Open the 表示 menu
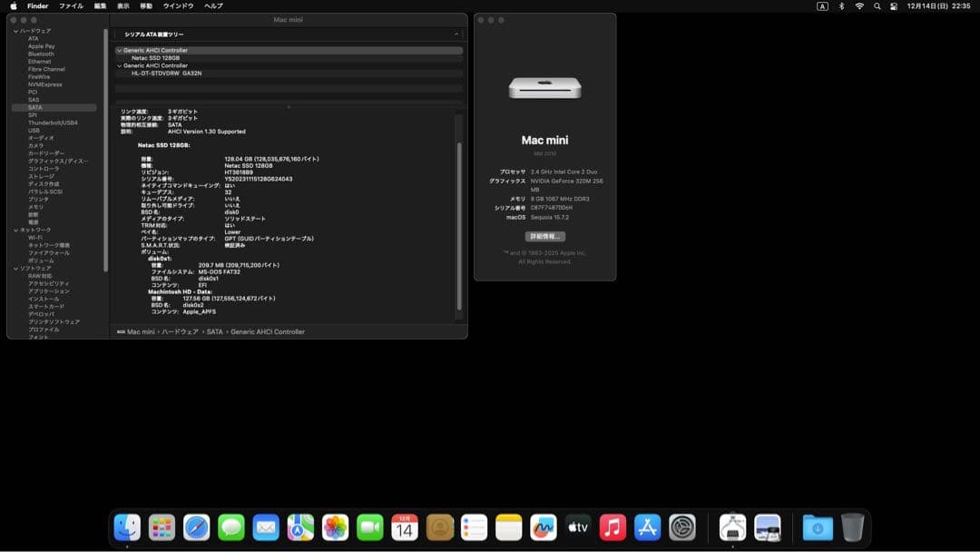Viewport: 980px width, 552px height. point(122,5)
